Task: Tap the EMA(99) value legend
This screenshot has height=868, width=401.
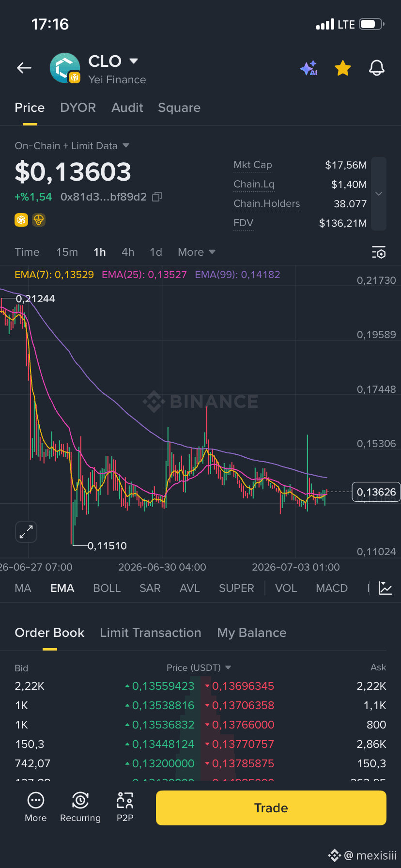Action: point(237,275)
